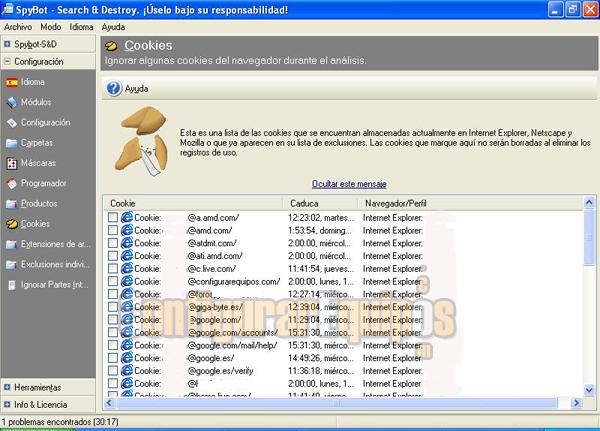Image resolution: width=600 pixels, height=431 pixels.
Task: Expand the Info & Licencia section
Action: [x=7, y=404]
